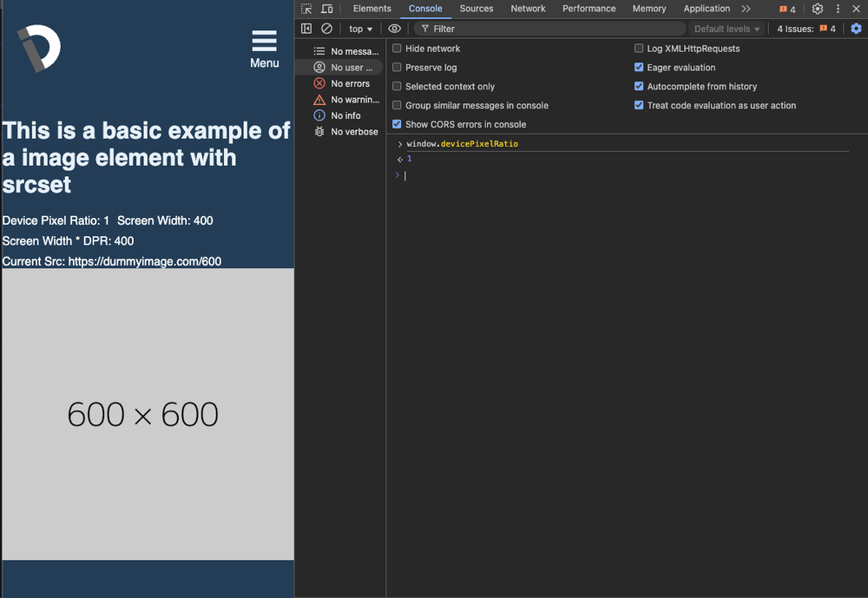868x598 pixels.
Task: Click the live expression eye icon
Action: pos(395,29)
